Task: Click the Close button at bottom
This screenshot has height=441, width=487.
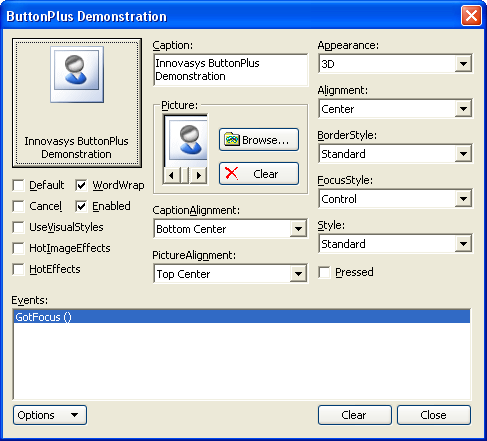Action: pos(434,415)
